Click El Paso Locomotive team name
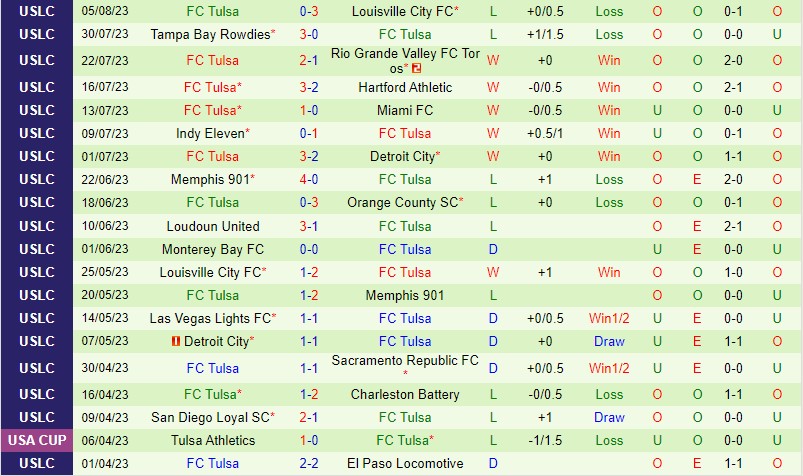 coord(405,464)
